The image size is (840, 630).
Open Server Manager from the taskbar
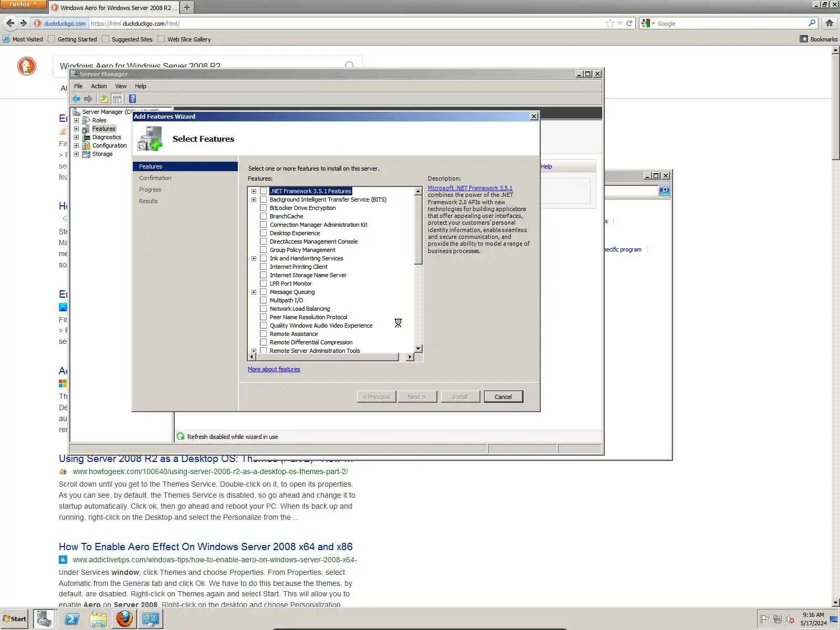click(x=44, y=619)
